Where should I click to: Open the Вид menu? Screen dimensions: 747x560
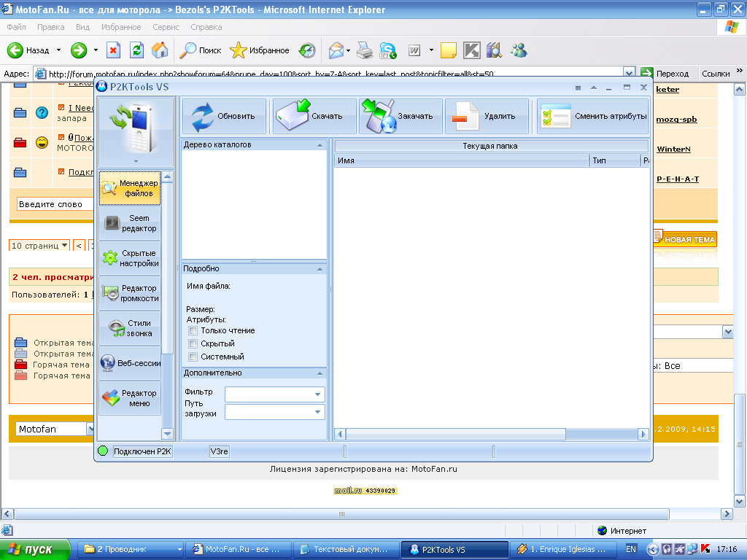pyautogui.click(x=83, y=27)
